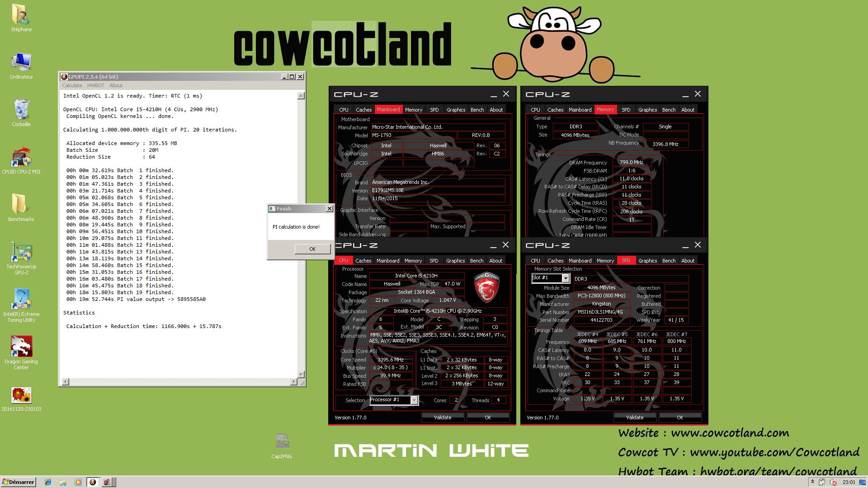This screenshot has width=868, height=488.
Task: Click the Intel Core i5 4210H name field
Action: [x=416, y=276]
